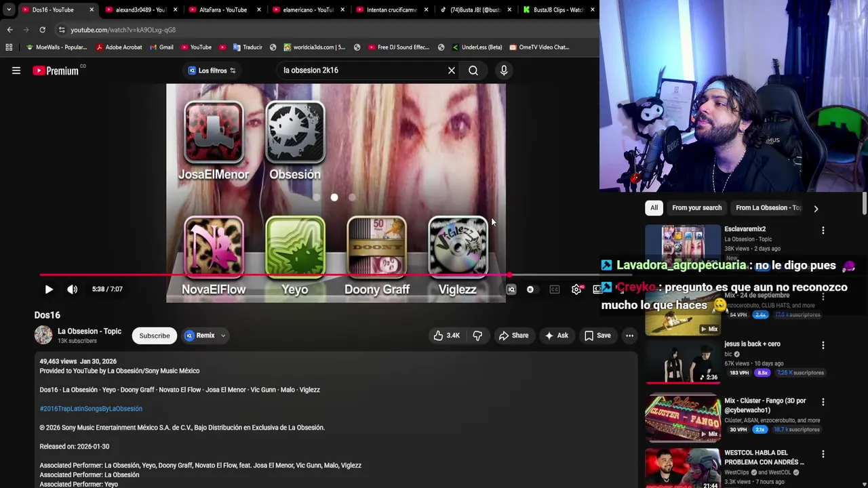Image resolution: width=868 pixels, height=488 pixels.
Task: Open Free DJ Sound Effects bookmark
Action: pos(399,47)
